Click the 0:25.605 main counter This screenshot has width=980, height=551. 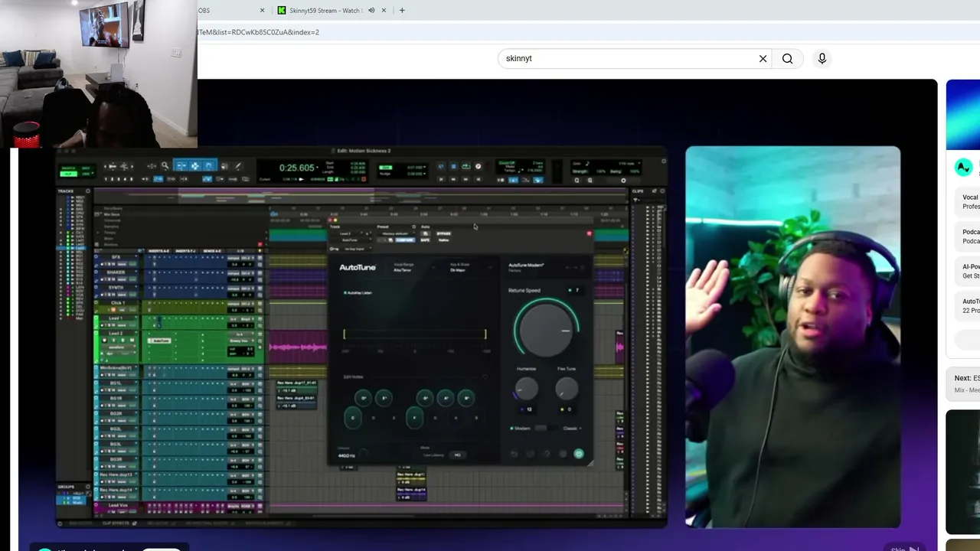click(x=297, y=168)
